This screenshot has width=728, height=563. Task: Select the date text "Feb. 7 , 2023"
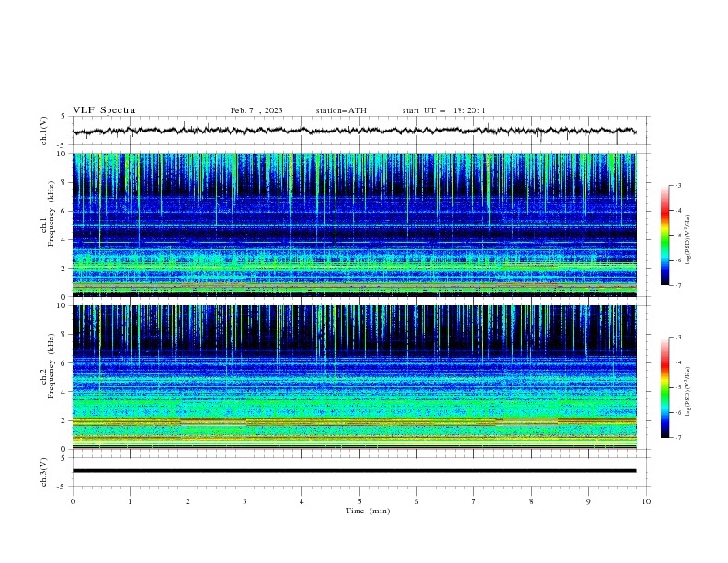point(256,110)
